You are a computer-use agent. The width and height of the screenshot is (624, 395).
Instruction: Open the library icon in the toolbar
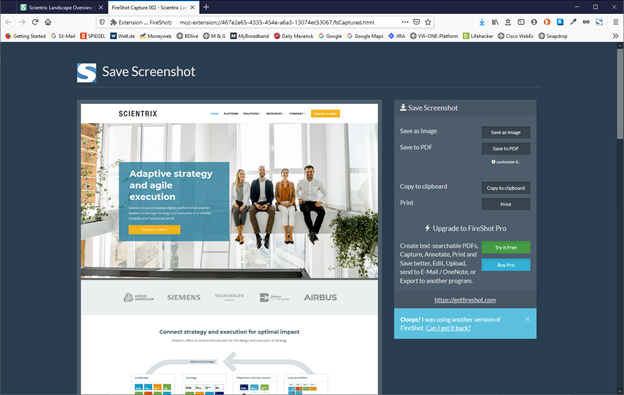coord(495,22)
